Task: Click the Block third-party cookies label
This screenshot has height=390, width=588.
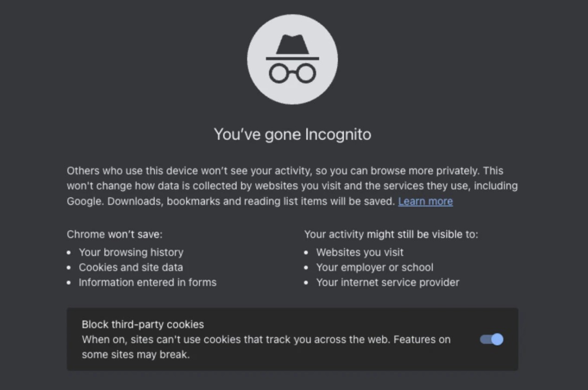Action: coord(143,325)
